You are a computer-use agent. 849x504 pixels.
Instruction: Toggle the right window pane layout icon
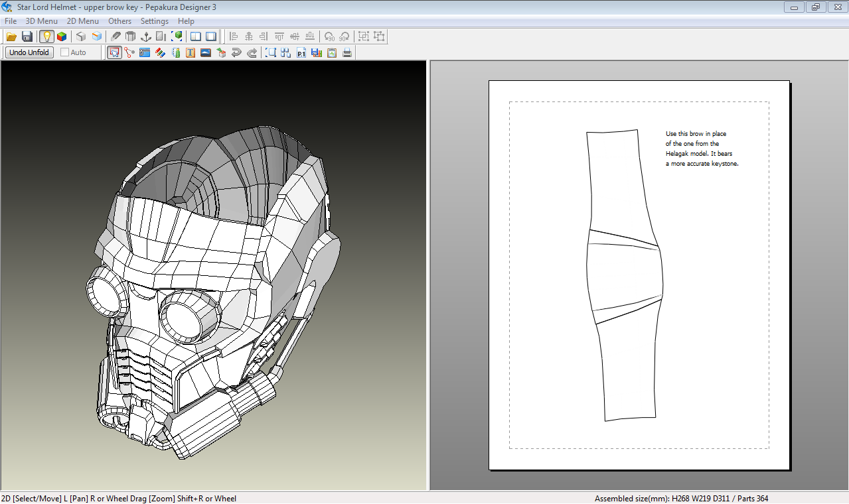pyautogui.click(x=211, y=36)
